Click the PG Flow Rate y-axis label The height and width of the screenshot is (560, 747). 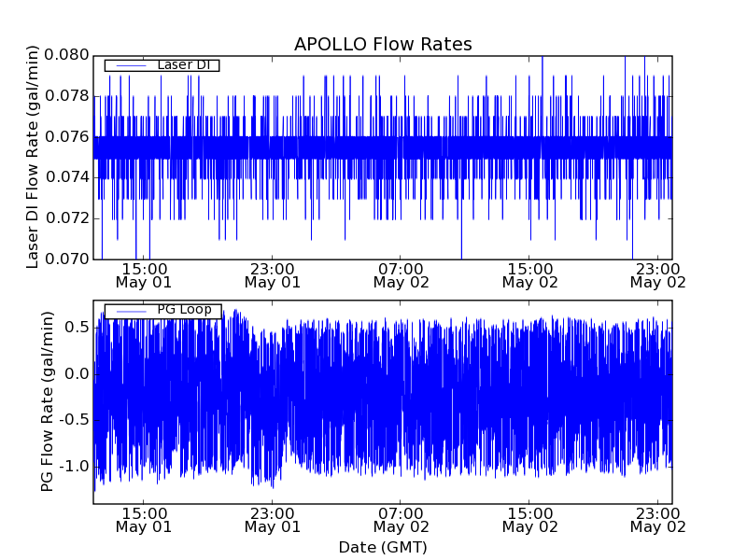click(47, 401)
